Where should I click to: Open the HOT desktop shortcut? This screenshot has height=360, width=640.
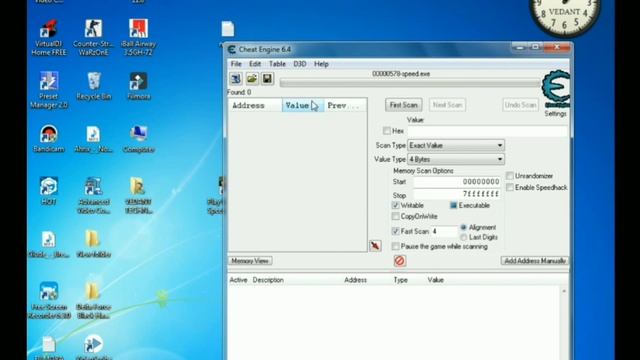(49, 191)
